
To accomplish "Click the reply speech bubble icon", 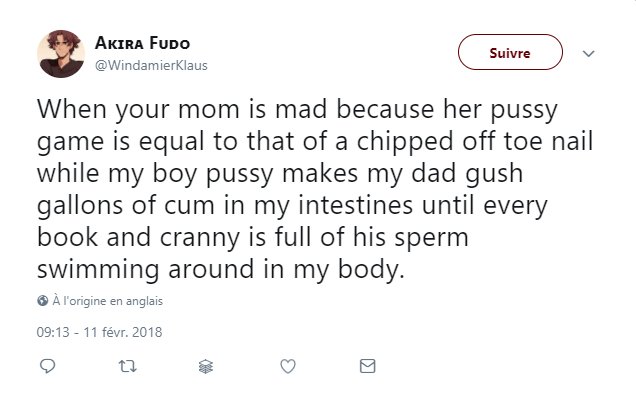I will pyautogui.click(x=47, y=367).
